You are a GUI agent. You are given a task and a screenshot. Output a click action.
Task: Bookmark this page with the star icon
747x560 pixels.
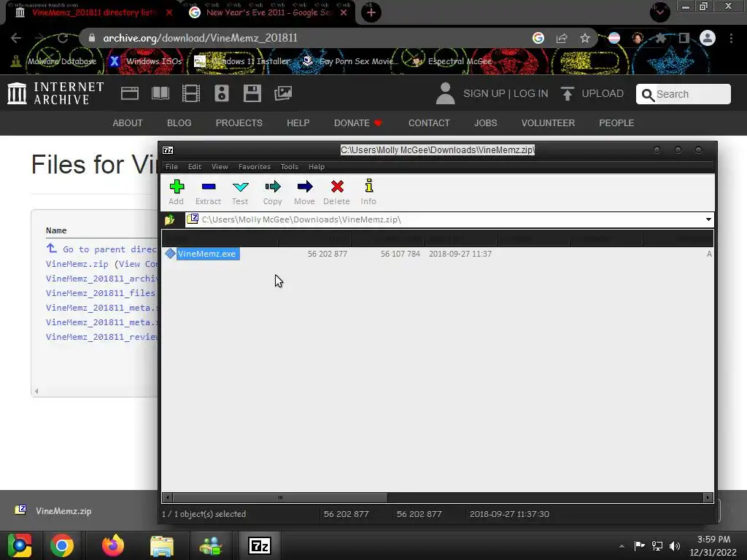point(585,38)
